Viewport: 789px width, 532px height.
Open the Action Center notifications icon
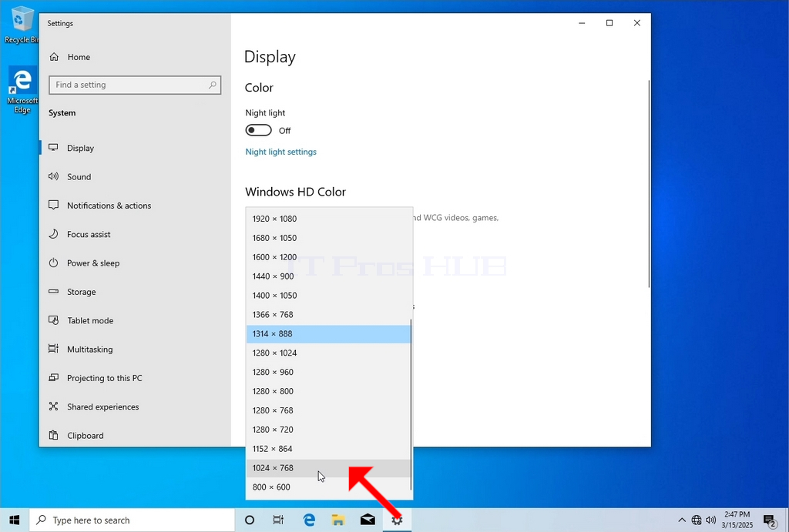(770, 520)
